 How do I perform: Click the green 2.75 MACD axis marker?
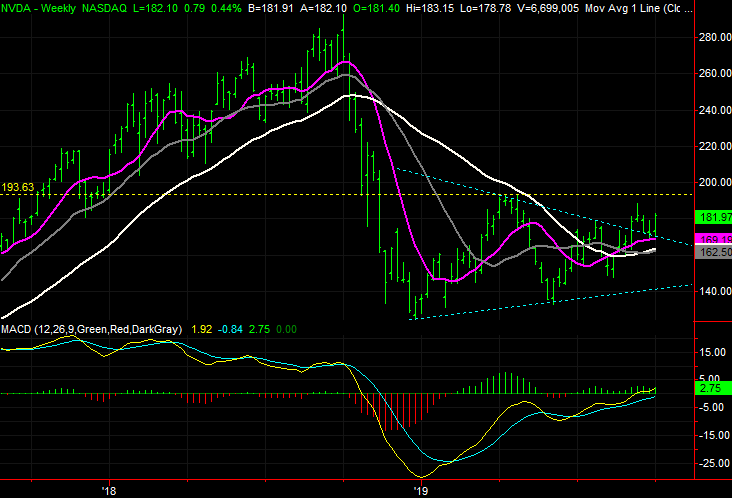(713, 388)
